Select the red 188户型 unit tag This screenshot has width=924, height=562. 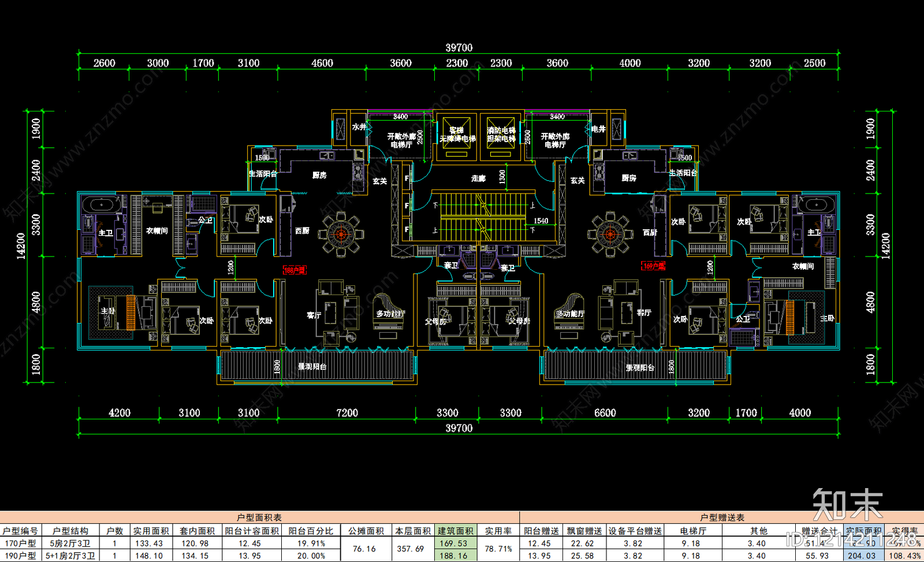click(295, 270)
